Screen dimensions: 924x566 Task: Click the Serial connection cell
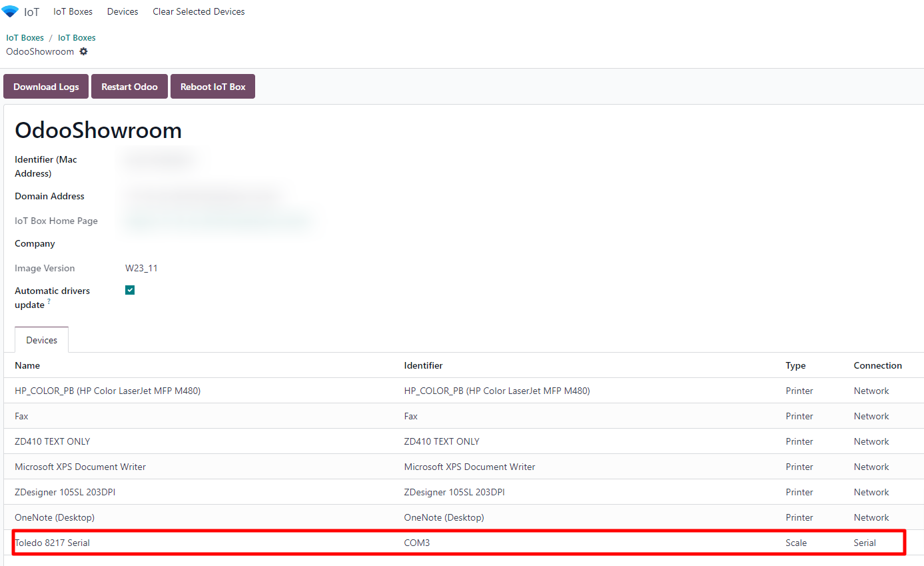(865, 543)
